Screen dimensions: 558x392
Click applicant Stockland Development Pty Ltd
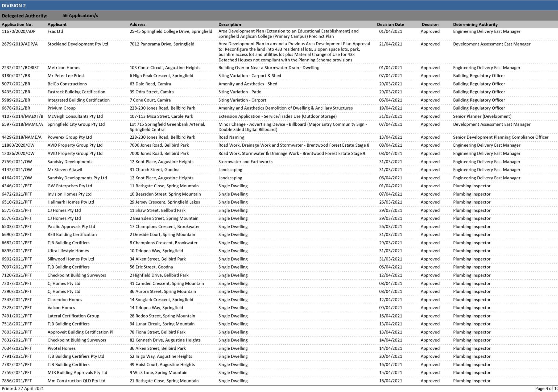pyautogui.click(x=78, y=44)
